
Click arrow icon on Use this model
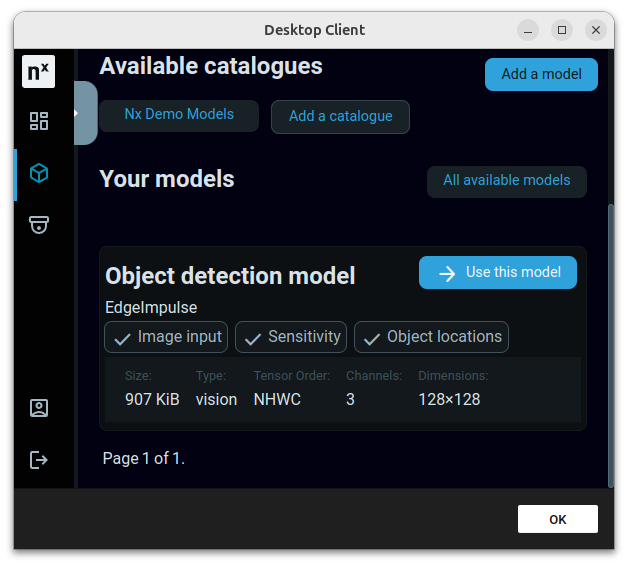(447, 273)
